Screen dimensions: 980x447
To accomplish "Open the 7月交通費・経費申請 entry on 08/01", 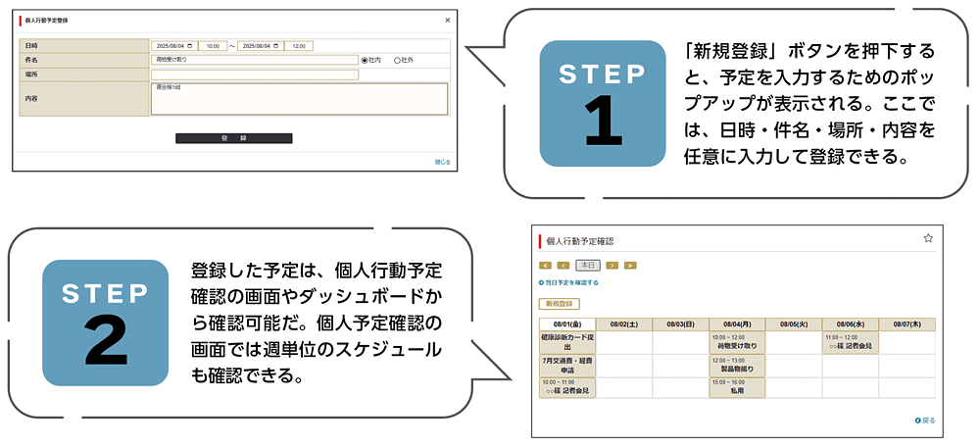I will (567, 367).
